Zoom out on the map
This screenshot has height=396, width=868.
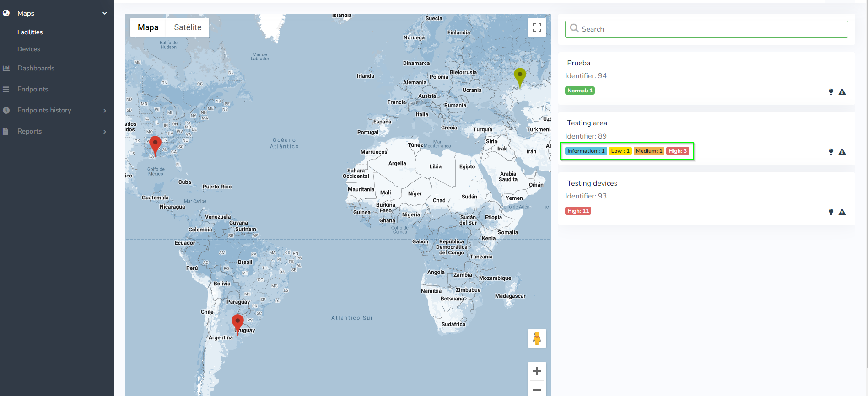[x=537, y=390]
